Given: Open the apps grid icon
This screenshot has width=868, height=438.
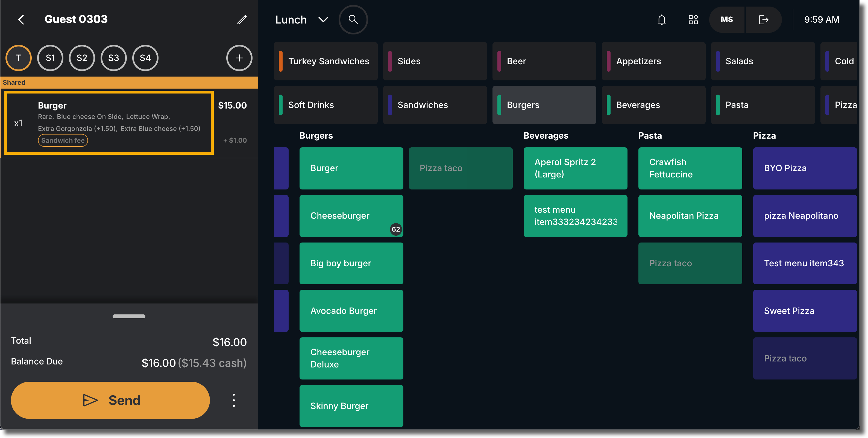Looking at the screenshot, I should tap(693, 20).
